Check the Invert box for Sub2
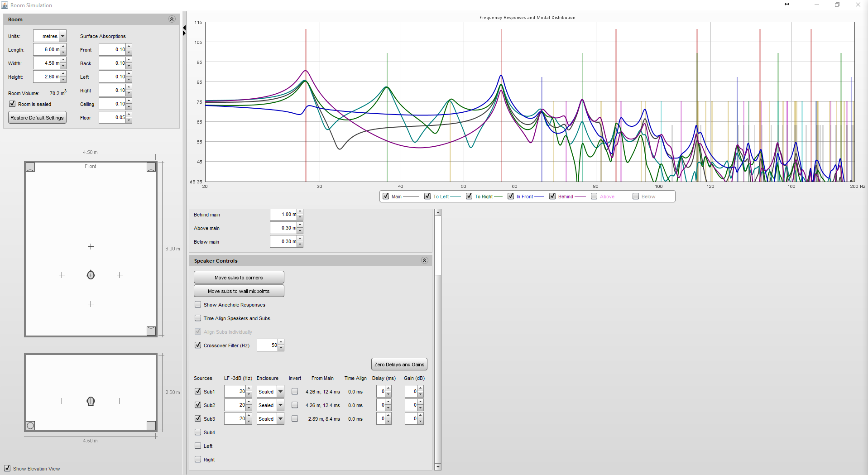 tap(295, 405)
